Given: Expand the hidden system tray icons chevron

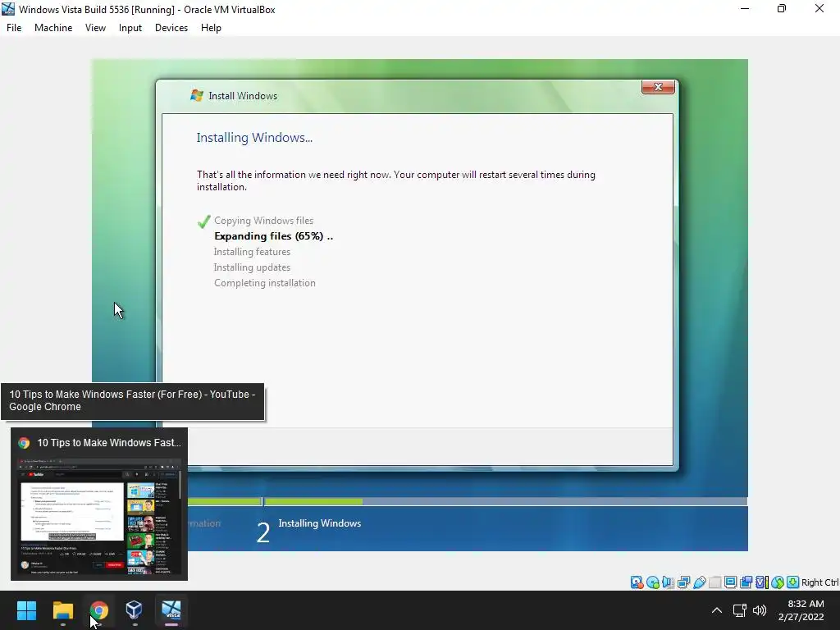Looking at the screenshot, I should (x=717, y=610).
